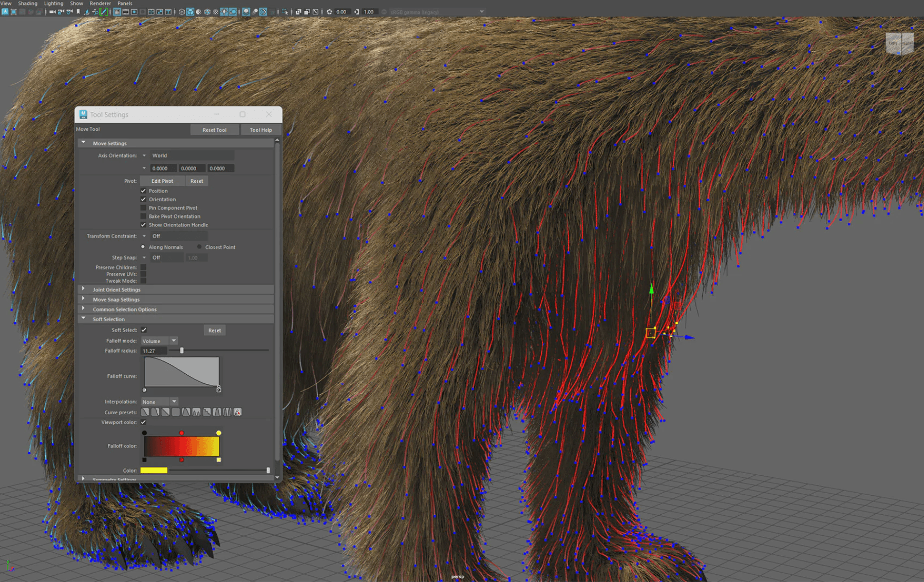Pick the linear diagonal curve preset
The image size is (924, 582).
tap(165, 412)
